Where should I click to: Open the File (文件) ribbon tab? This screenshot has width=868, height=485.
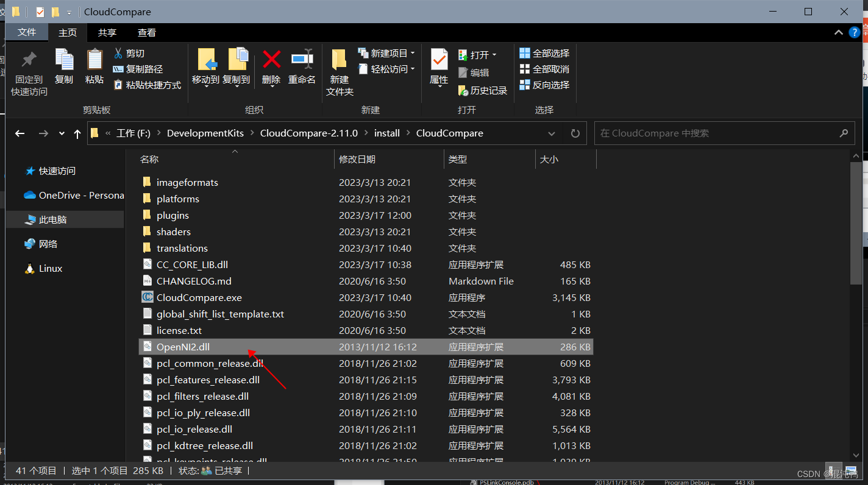tap(27, 32)
